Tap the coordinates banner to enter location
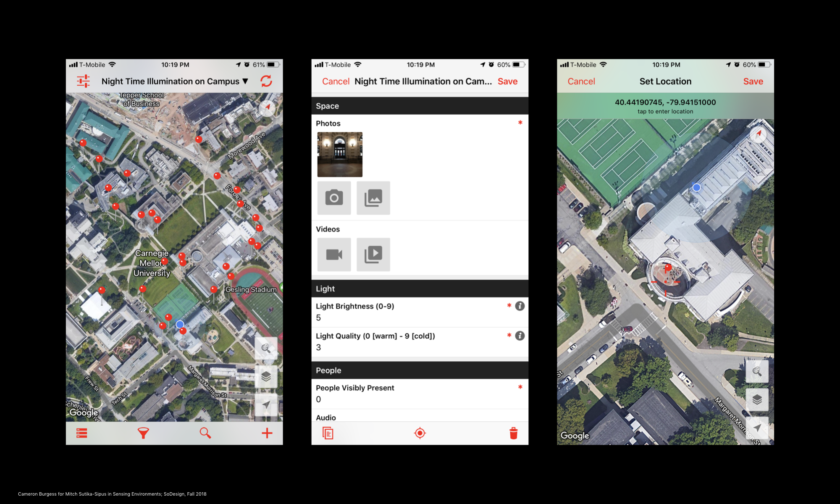 [665, 106]
